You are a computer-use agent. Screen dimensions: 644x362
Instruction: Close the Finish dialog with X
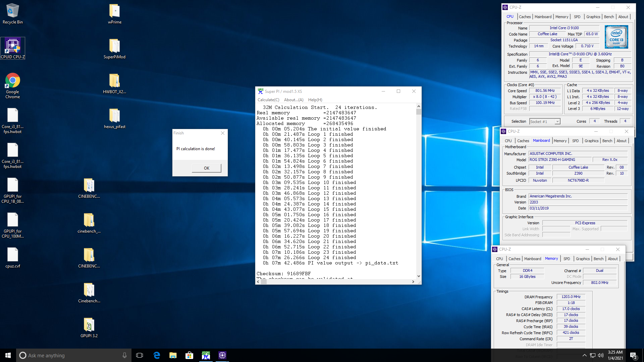click(x=223, y=133)
